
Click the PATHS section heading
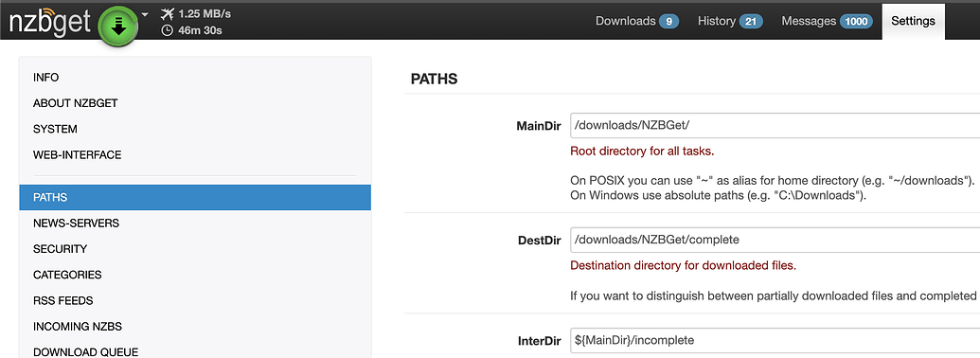pyautogui.click(x=434, y=80)
